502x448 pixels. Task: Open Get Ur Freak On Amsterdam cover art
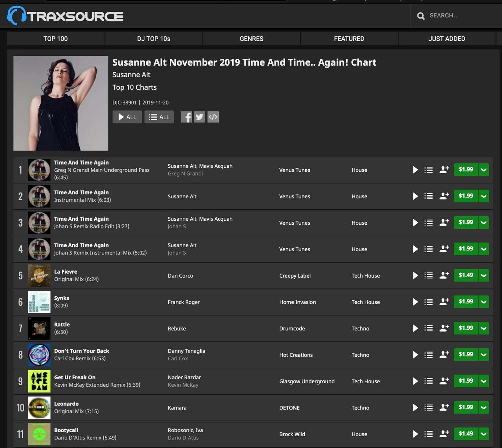39,381
